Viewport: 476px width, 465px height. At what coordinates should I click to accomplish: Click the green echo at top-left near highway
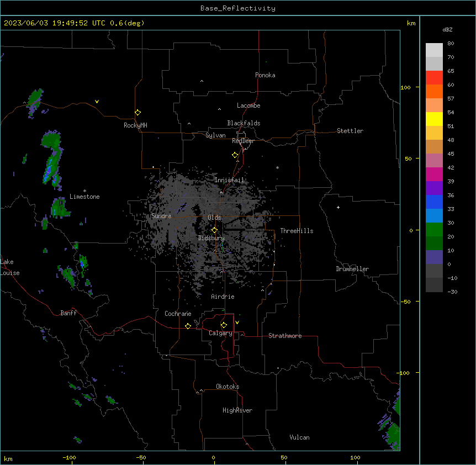pyautogui.click(x=34, y=99)
